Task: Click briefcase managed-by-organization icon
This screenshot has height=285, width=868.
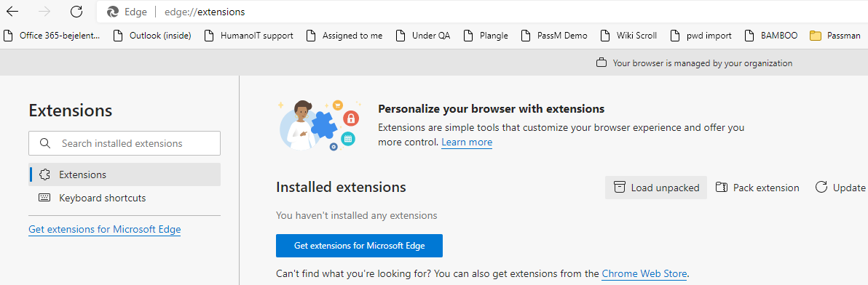Action: 601,63
